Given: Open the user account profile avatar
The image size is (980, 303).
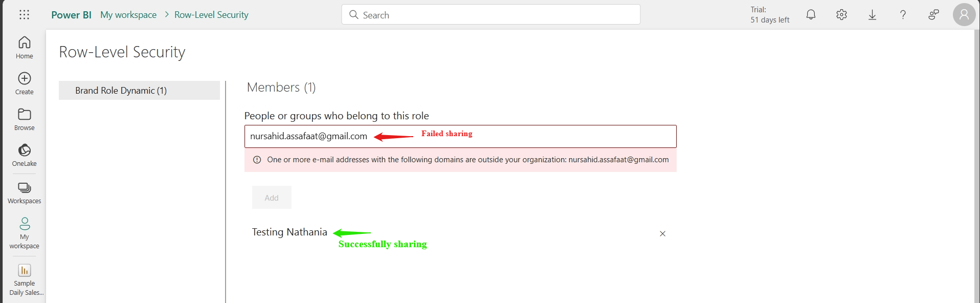Looking at the screenshot, I should coord(964,14).
